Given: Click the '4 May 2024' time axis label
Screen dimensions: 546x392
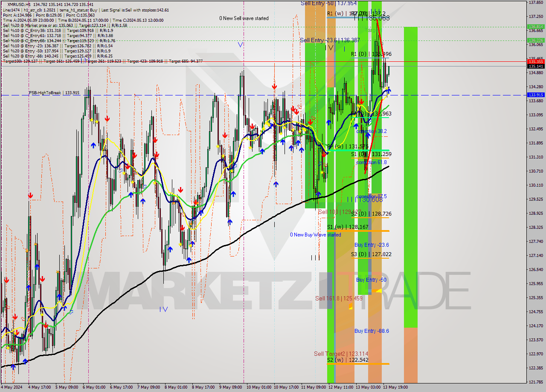Looking at the screenshot, I should click(12, 387).
